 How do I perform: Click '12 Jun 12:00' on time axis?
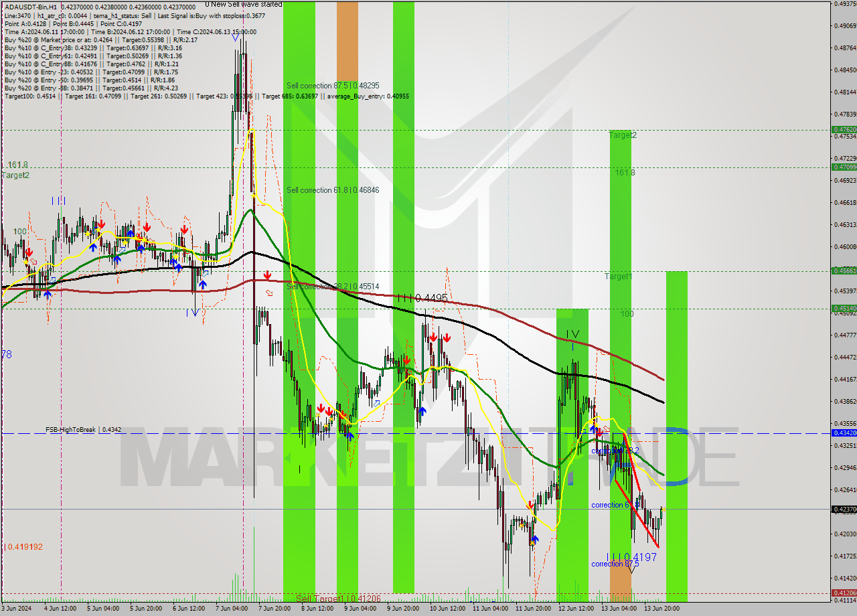575,609
